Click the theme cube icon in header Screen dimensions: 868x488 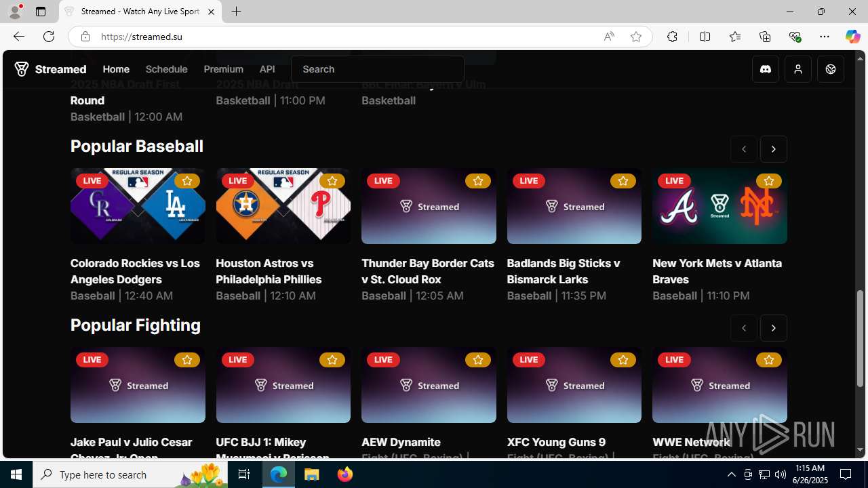[x=831, y=69]
